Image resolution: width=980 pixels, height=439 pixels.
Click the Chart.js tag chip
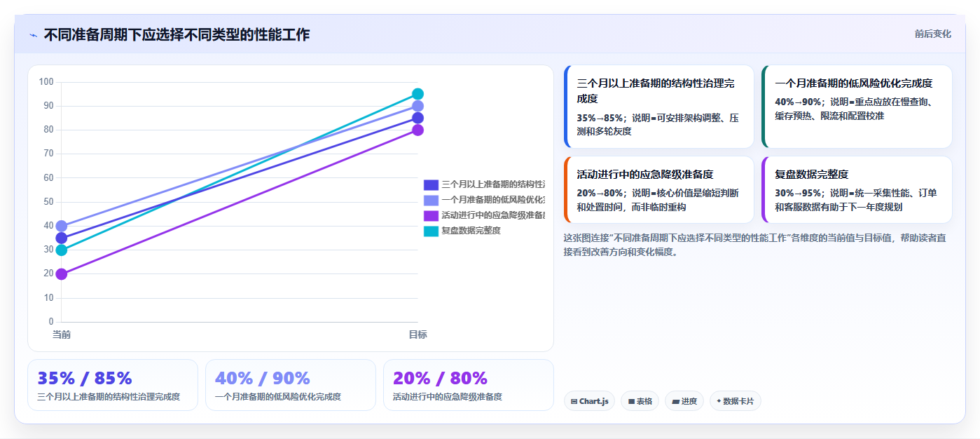tap(589, 401)
